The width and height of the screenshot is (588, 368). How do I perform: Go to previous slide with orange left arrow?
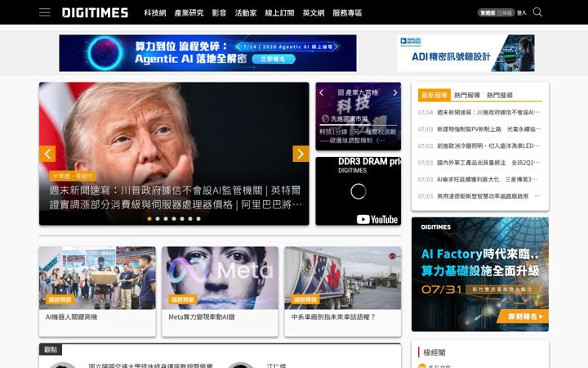(x=47, y=154)
